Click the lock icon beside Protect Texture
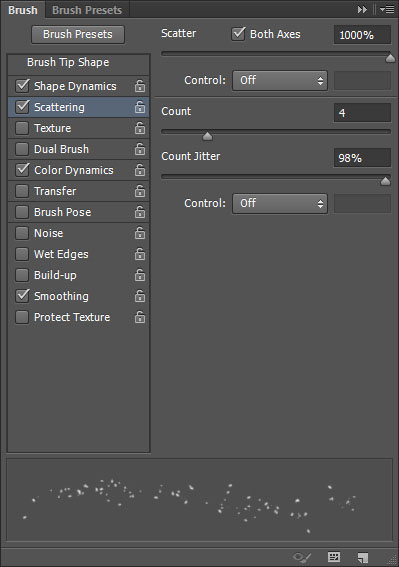The height and width of the screenshot is (567, 399). click(140, 317)
